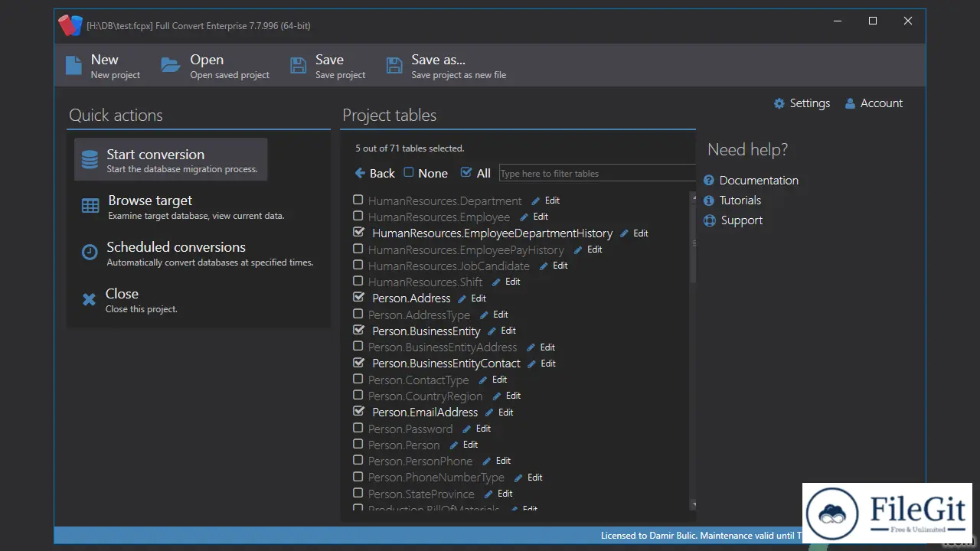
Task: Check the HumanResources.JobCandidate checkbox
Action: point(358,265)
